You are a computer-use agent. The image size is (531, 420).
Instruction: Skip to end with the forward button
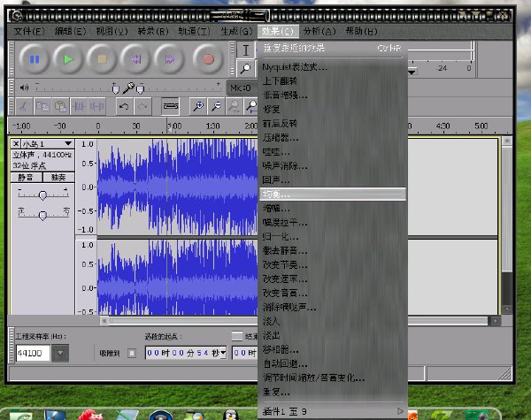[x=169, y=59]
